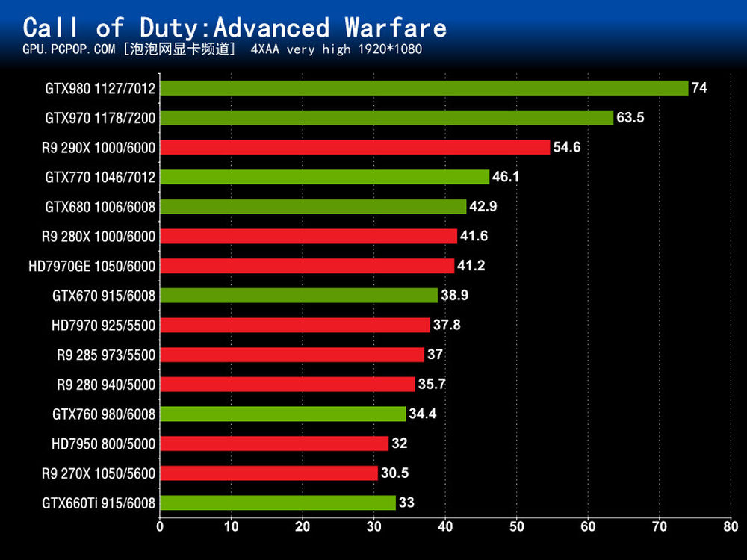Viewport: 747px width, 560px height.
Task: Click the x-axis label 30
Action: coord(374,526)
